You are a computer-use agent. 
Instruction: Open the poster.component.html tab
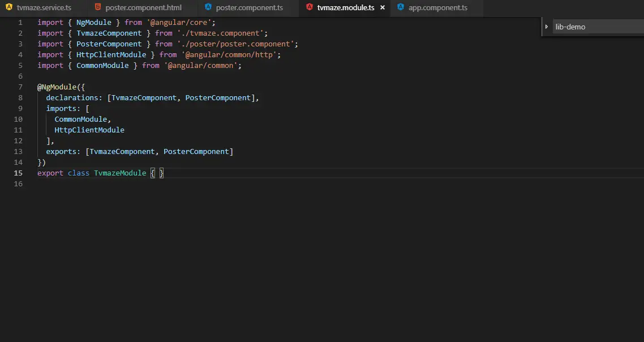(x=143, y=7)
